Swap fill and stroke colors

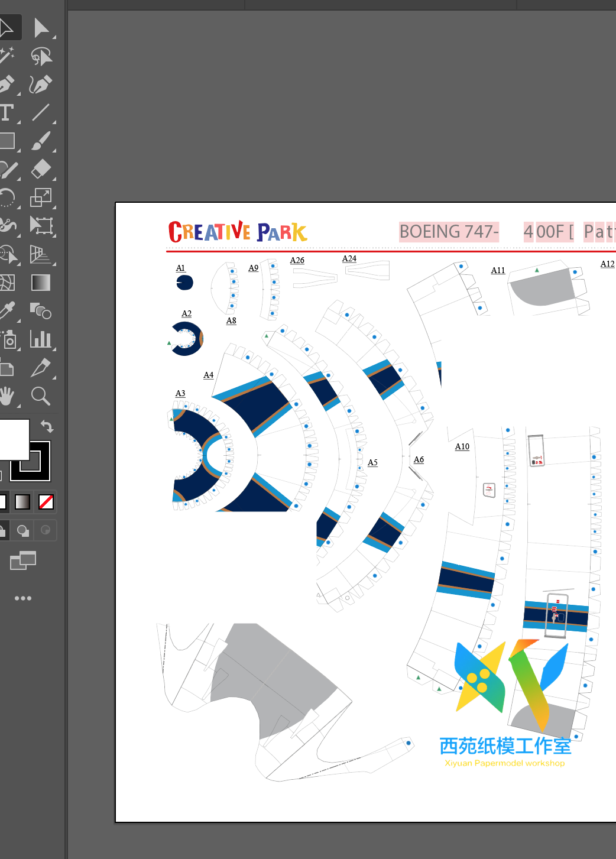(47, 426)
